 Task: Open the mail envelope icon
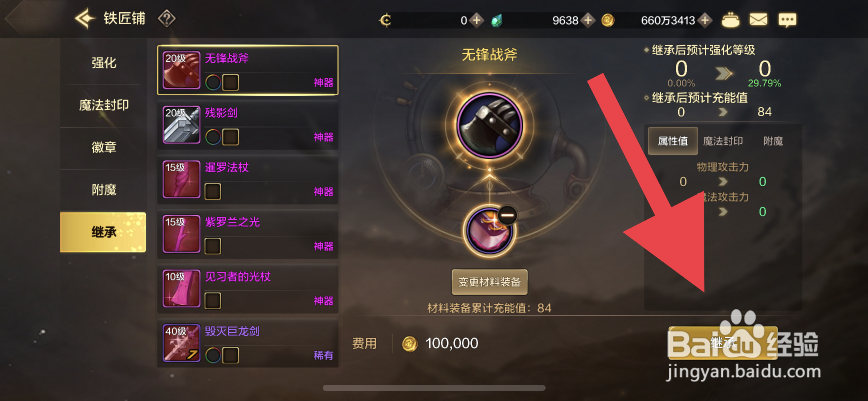point(758,20)
